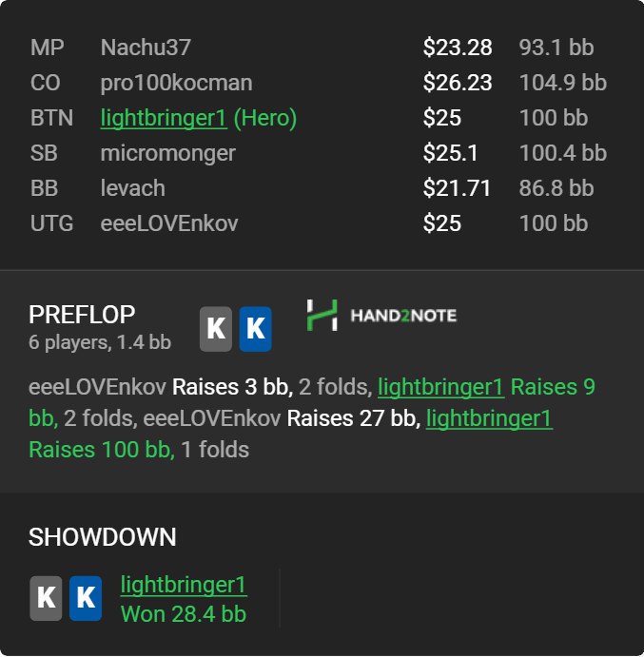Select player pro100kocman in CO row

[x=176, y=83]
